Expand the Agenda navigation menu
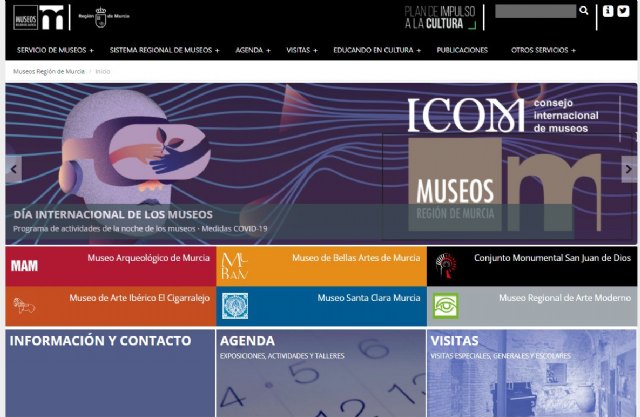This screenshot has height=417, width=640. point(253,50)
